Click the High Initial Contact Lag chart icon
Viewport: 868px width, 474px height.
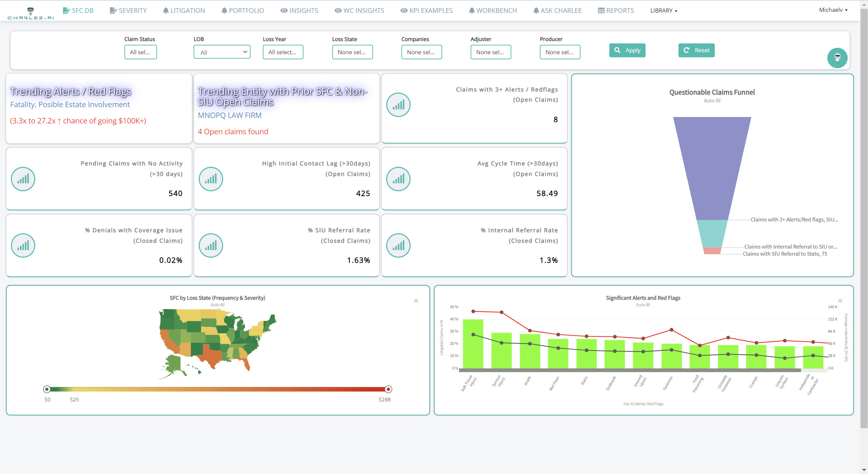(x=211, y=179)
